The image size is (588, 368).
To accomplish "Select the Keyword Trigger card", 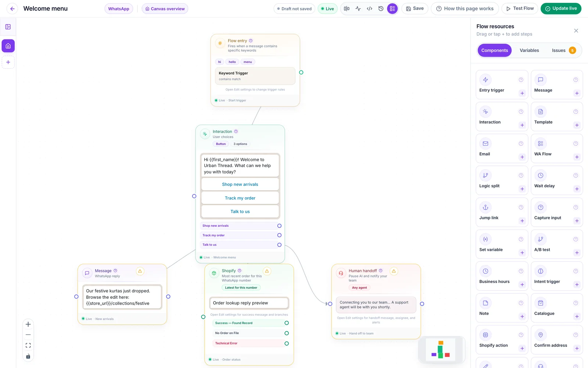I will click(x=255, y=76).
